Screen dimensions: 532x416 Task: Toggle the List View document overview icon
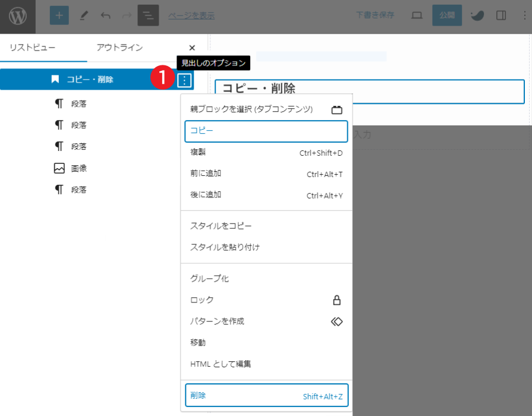pyautogui.click(x=148, y=16)
